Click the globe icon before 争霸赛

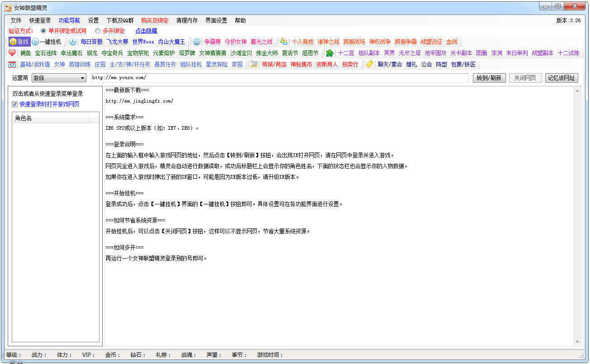[x=197, y=42]
